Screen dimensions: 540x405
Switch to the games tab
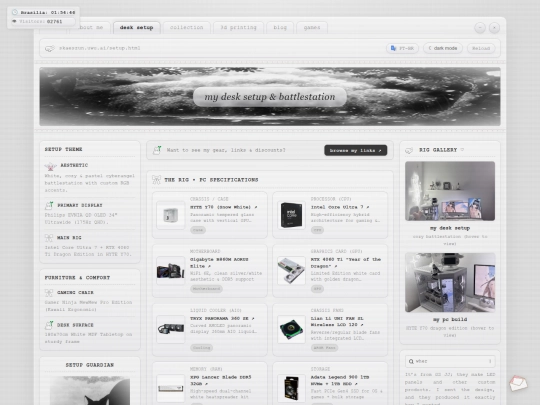312,28
